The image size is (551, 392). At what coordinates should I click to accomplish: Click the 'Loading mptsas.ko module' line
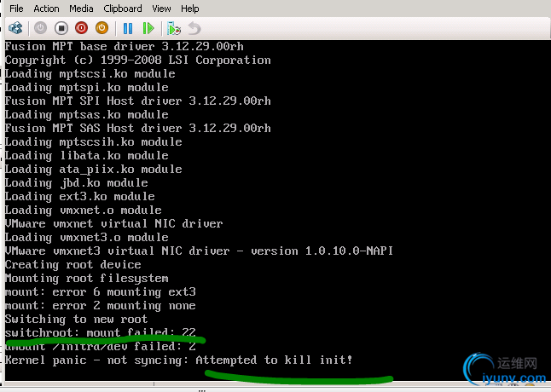point(86,115)
